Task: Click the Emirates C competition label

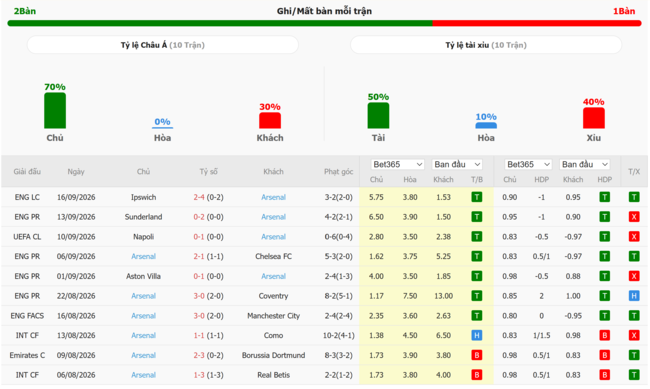Action: (x=27, y=355)
